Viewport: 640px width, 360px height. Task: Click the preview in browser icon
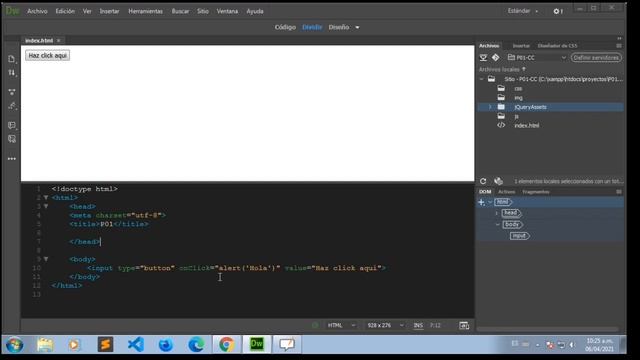coord(464,325)
